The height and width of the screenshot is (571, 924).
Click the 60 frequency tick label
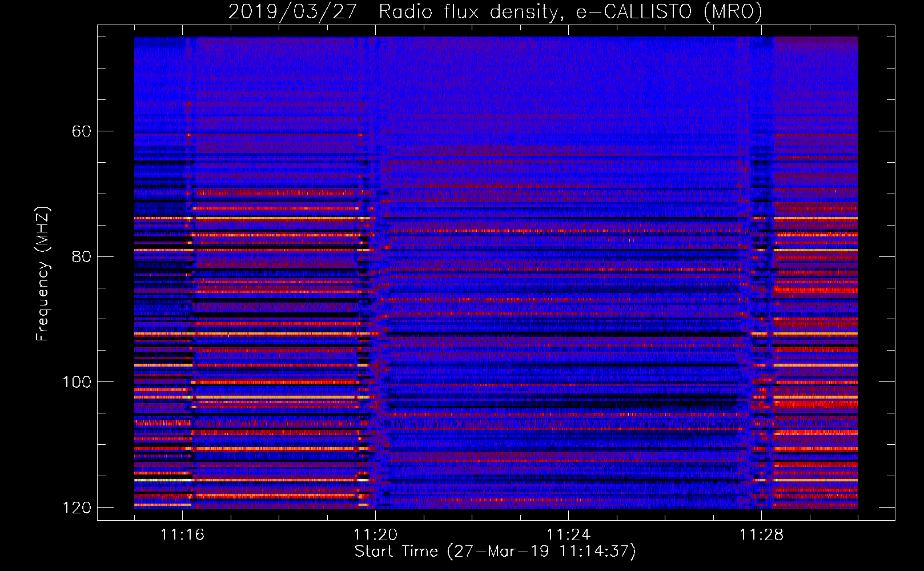pos(81,131)
